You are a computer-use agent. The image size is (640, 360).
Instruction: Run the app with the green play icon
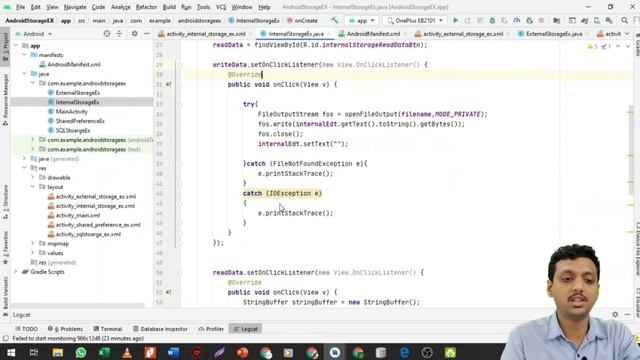pyautogui.click(x=456, y=20)
